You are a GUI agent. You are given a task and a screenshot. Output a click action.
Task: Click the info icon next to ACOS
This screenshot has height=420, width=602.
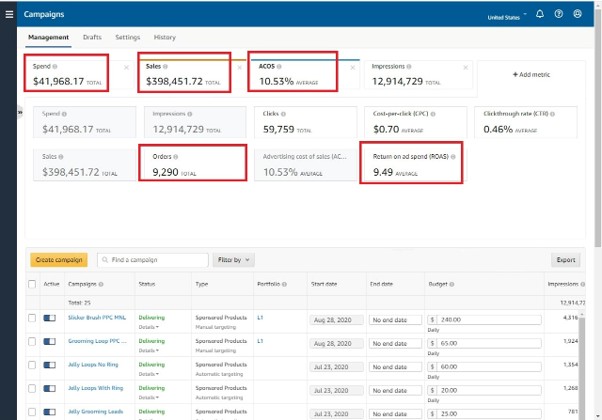(279, 66)
